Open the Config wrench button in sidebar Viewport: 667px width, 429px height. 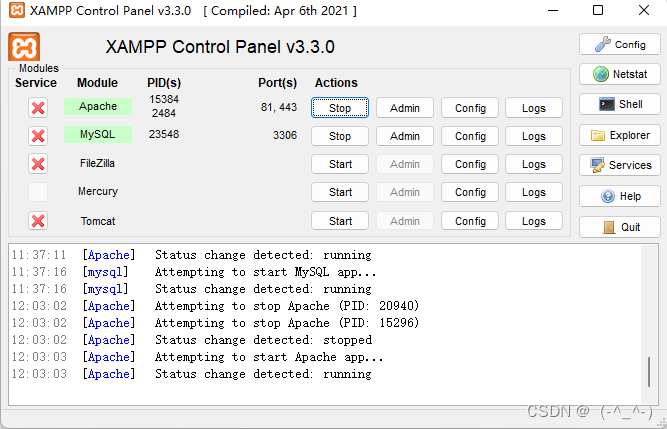(x=620, y=45)
